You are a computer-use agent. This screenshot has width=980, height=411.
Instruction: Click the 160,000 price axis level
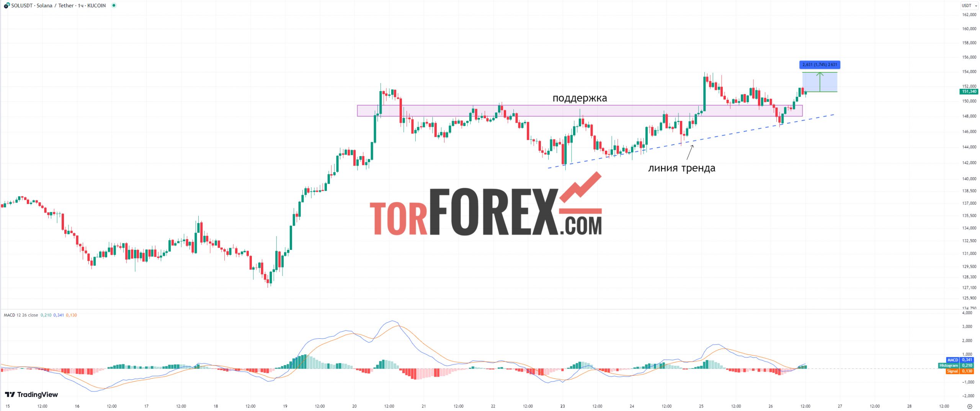pyautogui.click(x=969, y=29)
